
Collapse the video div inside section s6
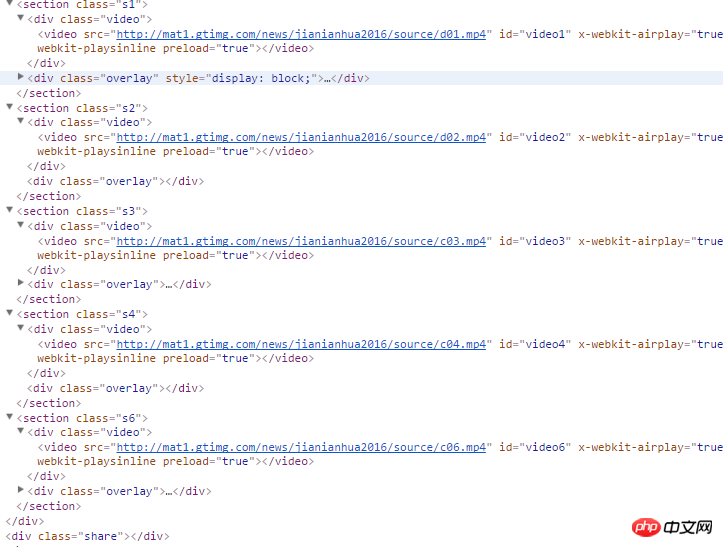point(20,431)
